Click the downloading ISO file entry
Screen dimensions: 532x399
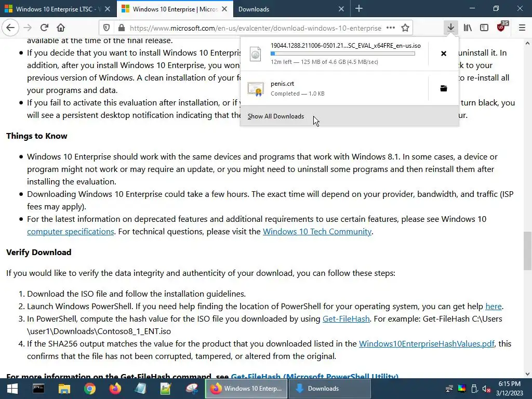334,54
